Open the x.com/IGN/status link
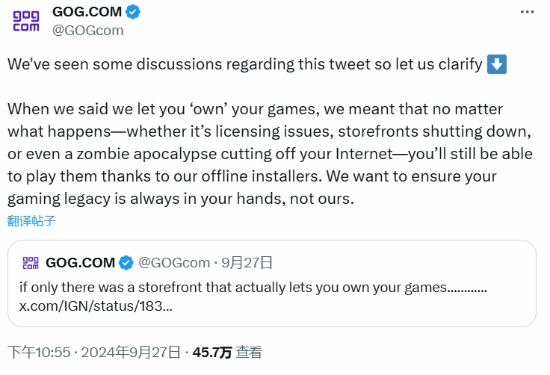Screen dimensions: 550x375 tap(96, 306)
